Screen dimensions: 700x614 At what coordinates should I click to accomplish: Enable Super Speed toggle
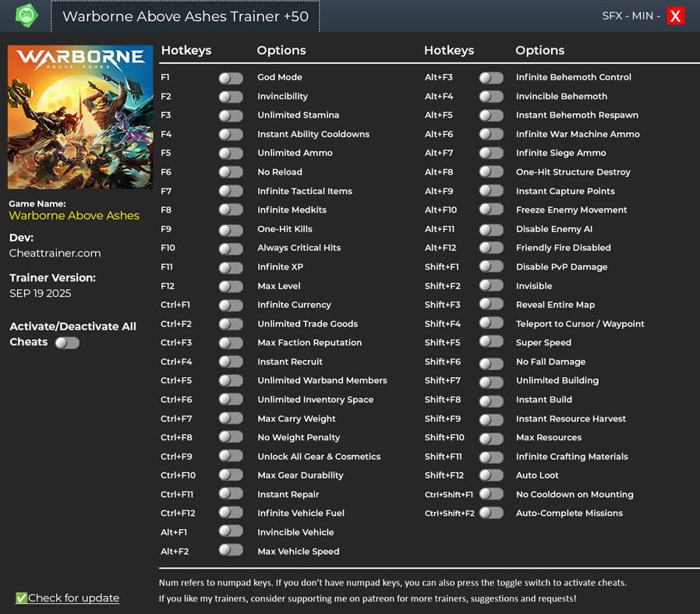(x=491, y=343)
